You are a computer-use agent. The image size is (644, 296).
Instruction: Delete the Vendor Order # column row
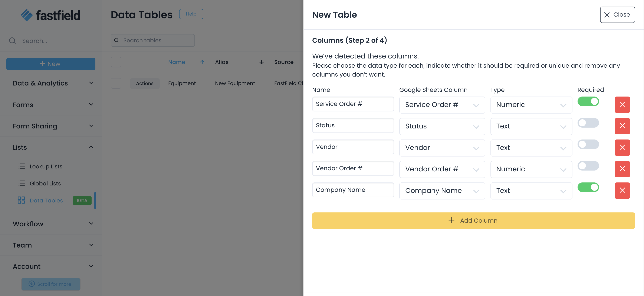pyautogui.click(x=622, y=169)
